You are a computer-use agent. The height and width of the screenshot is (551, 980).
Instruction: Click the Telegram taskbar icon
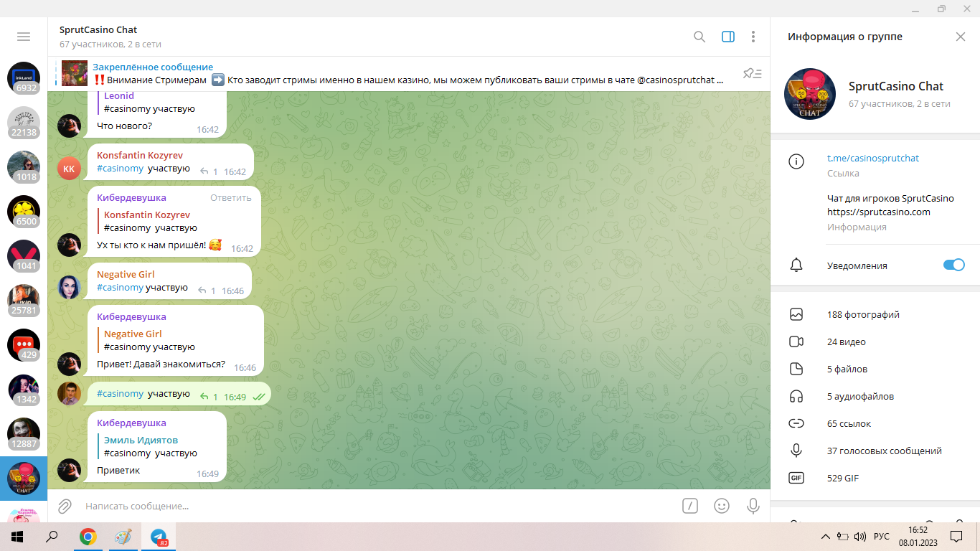159,537
